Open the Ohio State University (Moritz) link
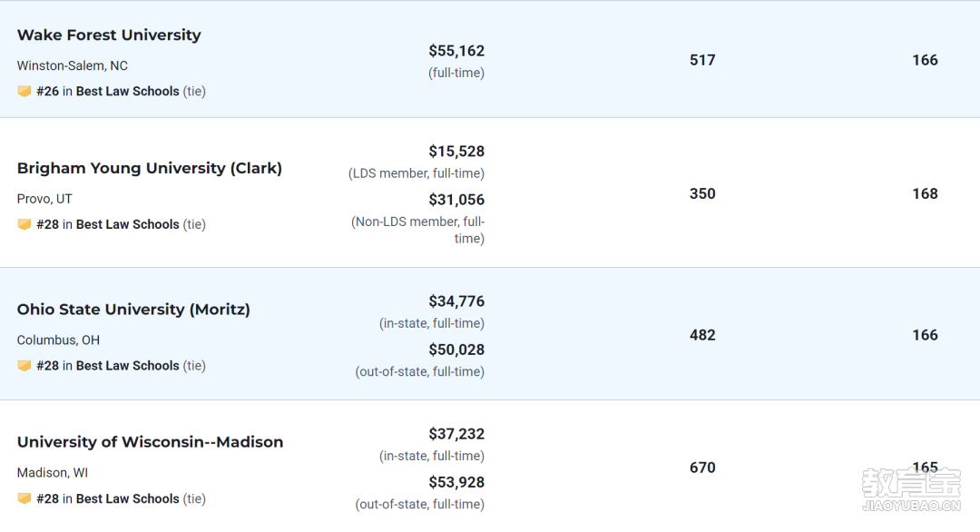 (x=133, y=310)
